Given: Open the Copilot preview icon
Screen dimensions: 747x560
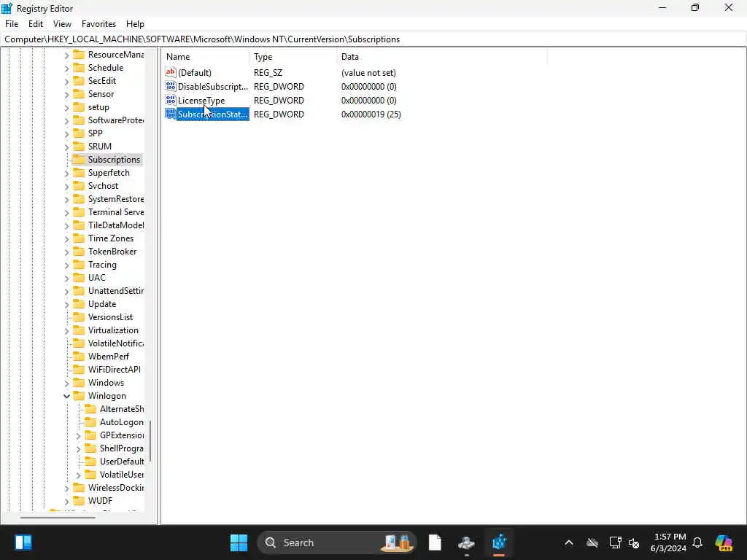Looking at the screenshot, I should pyautogui.click(x=724, y=542).
